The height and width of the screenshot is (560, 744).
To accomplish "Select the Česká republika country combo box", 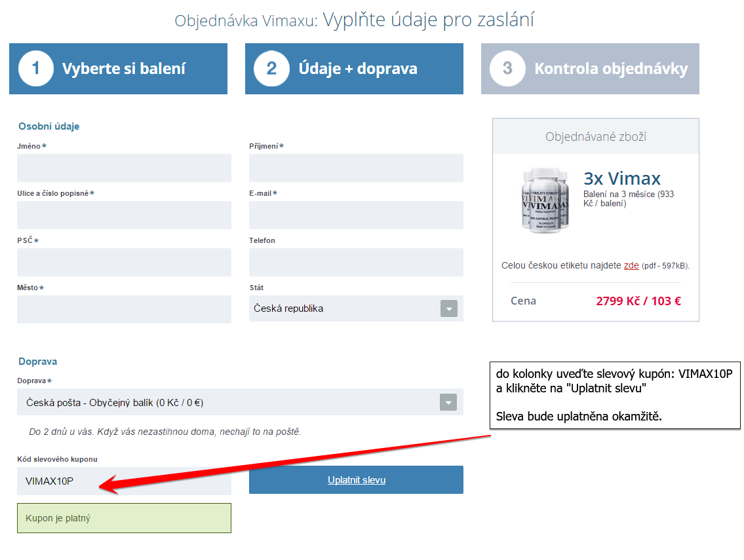I will (356, 308).
